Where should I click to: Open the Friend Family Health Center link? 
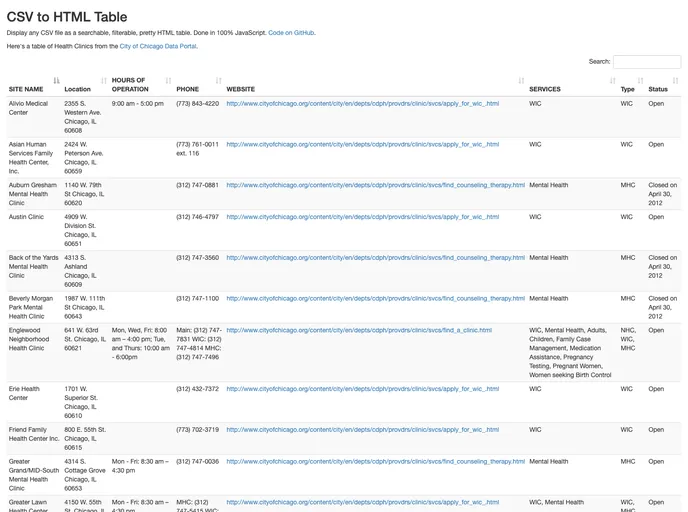[x=362, y=430]
